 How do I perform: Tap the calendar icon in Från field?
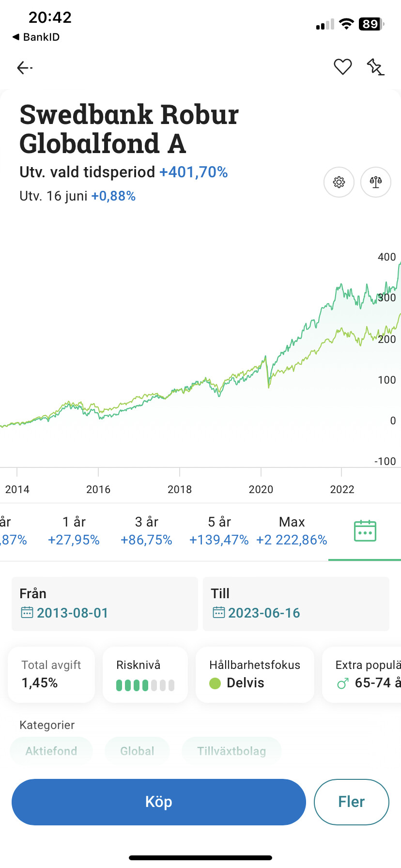27,613
